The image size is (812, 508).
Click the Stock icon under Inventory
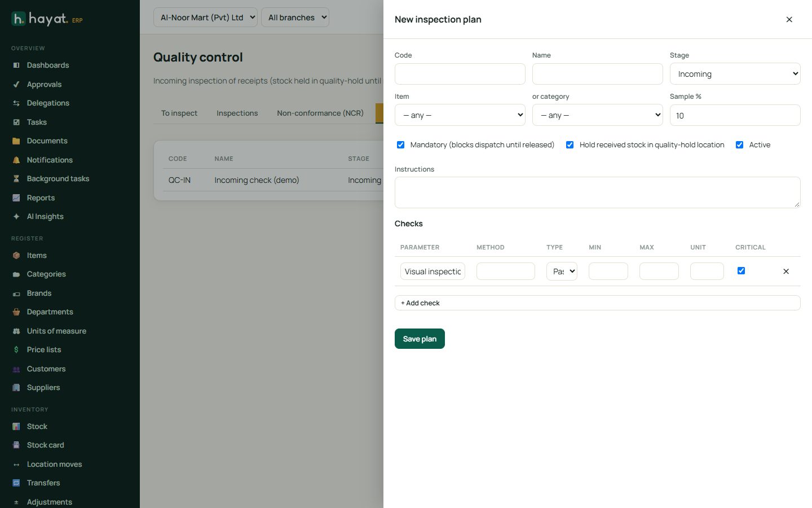16,427
